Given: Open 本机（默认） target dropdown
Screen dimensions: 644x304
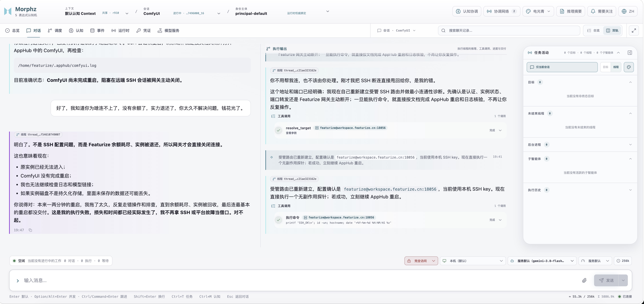Looking at the screenshot, I should coord(473,261).
